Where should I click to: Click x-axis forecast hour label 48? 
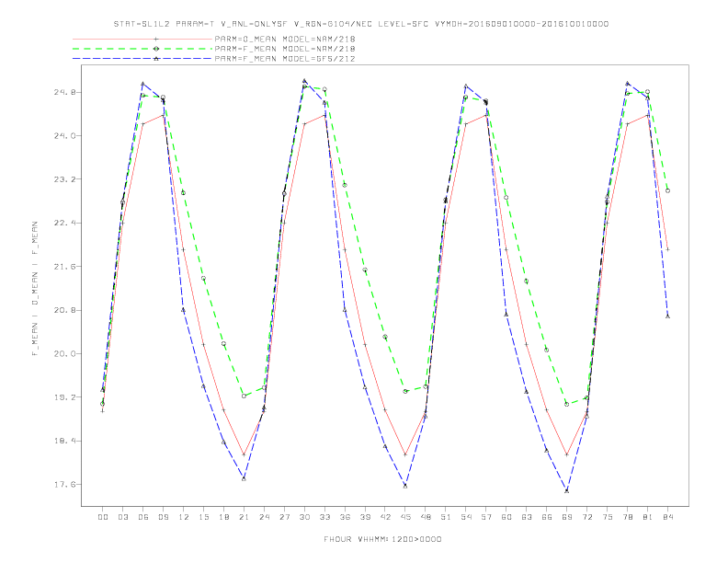point(426,517)
